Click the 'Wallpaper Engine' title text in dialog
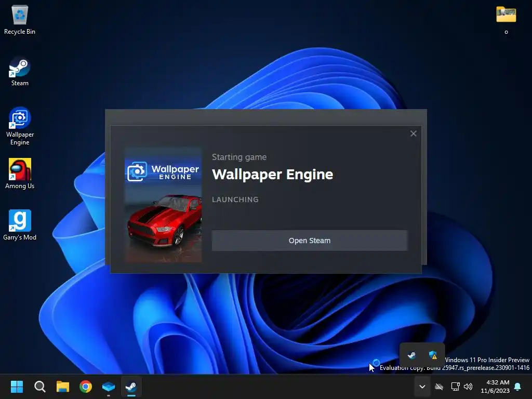This screenshot has height=399, width=532. point(272,175)
